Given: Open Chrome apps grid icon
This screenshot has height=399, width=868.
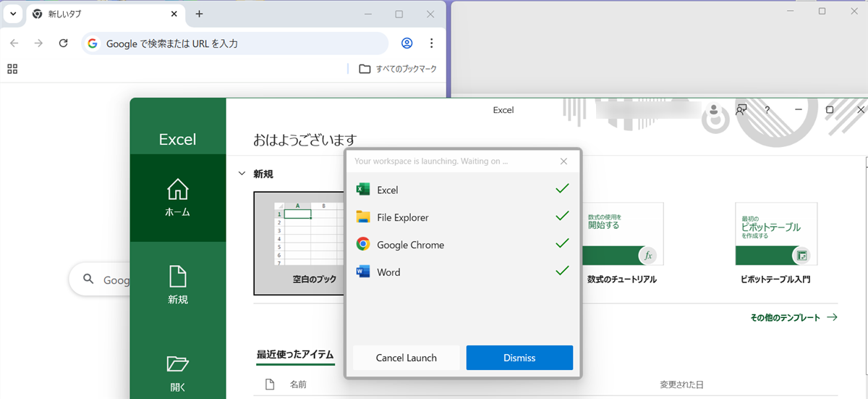Looking at the screenshot, I should click(x=12, y=69).
